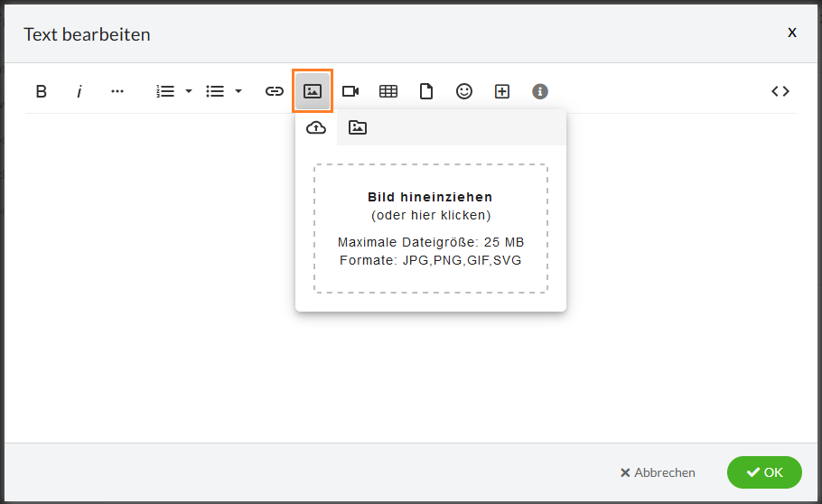Image resolution: width=822 pixels, height=504 pixels.
Task: Expand the numbered list style dropdown
Action: tap(189, 91)
